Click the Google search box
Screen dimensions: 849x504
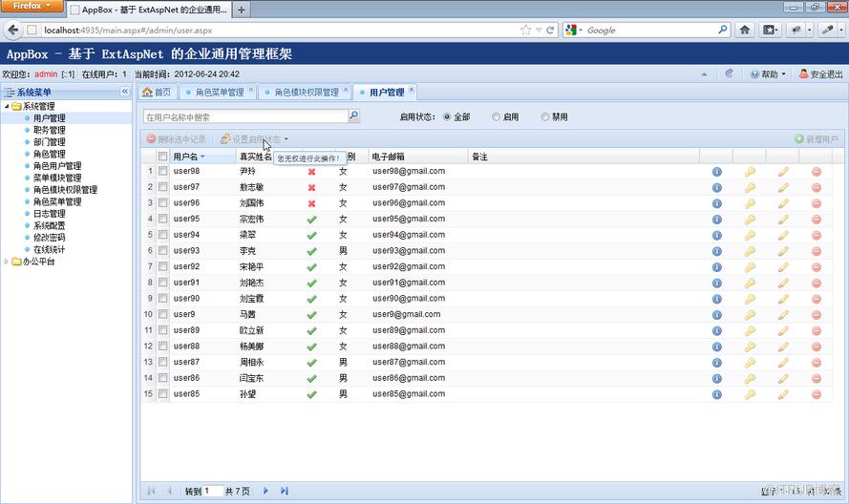[x=649, y=31]
